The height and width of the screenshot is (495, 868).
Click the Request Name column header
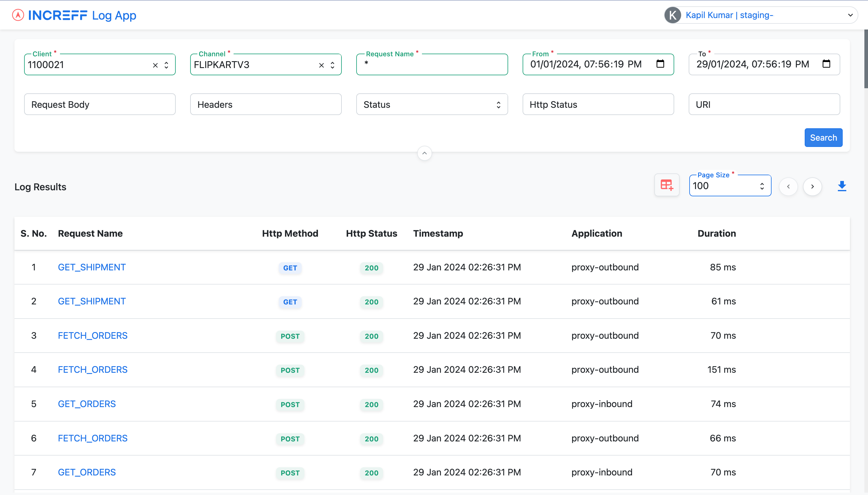click(90, 233)
